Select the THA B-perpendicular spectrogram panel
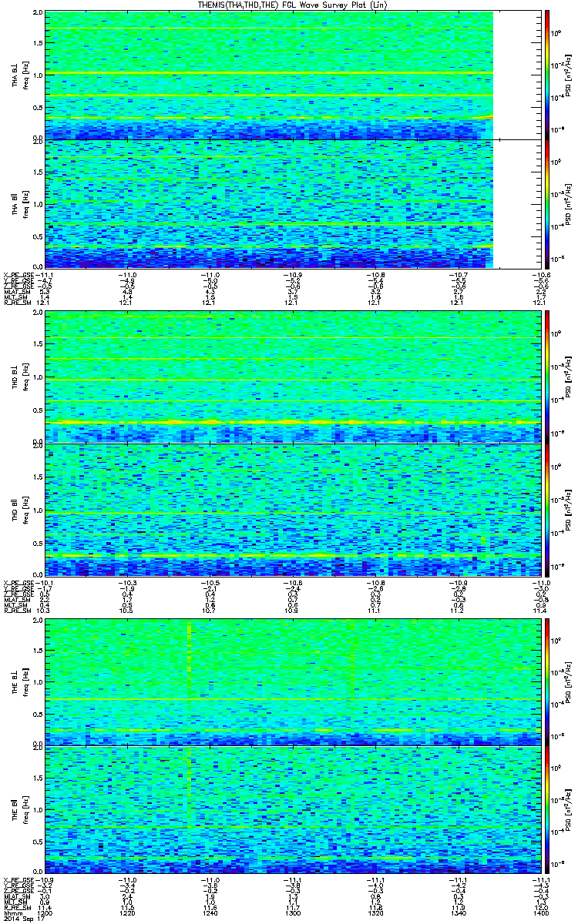Viewport: 578px width, 924px height. (x=269, y=75)
